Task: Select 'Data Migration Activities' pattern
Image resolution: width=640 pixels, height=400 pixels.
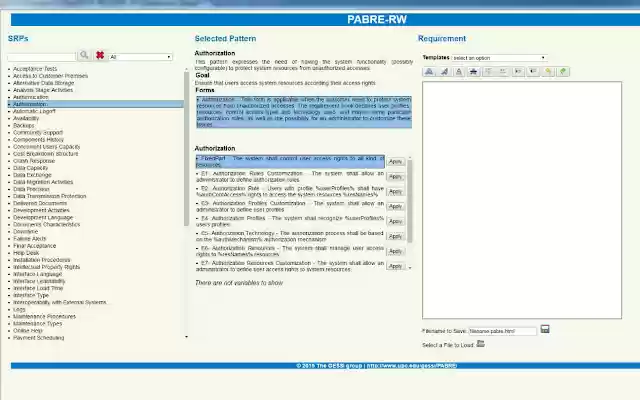Action: [x=43, y=182]
